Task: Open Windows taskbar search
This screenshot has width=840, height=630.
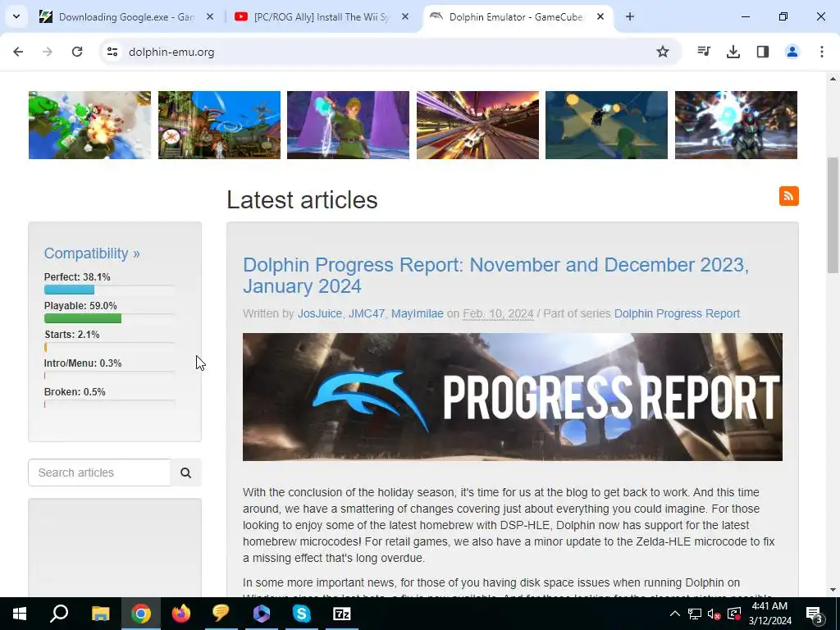Action: (x=59, y=614)
